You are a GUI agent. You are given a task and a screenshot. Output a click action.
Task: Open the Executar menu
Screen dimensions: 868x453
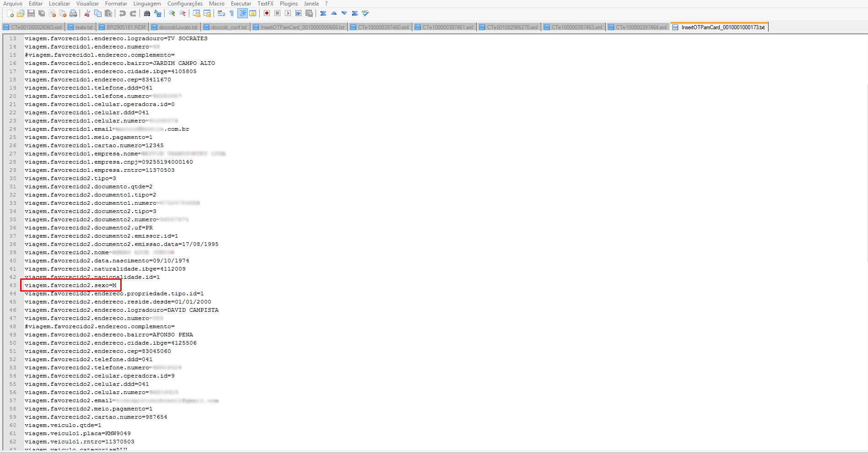point(241,4)
